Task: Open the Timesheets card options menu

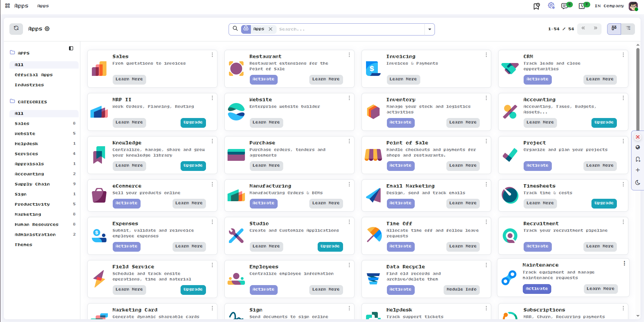Action: click(623, 184)
